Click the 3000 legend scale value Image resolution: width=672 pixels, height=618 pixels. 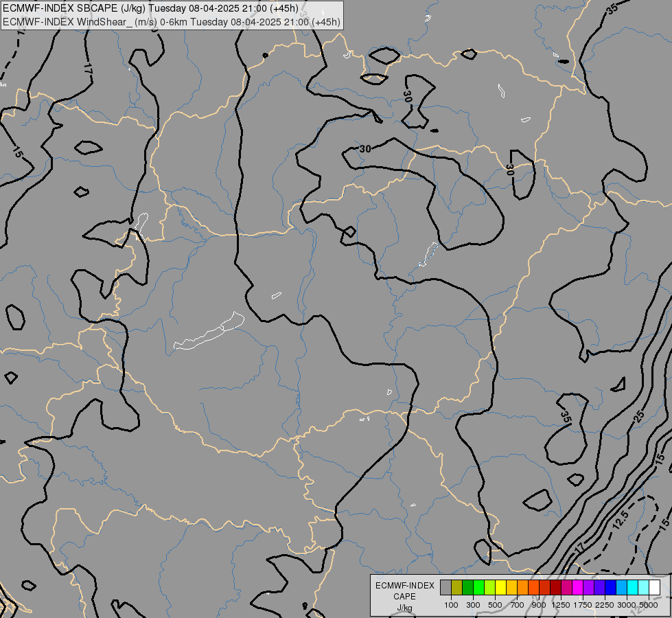pyautogui.click(x=627, y=605)
